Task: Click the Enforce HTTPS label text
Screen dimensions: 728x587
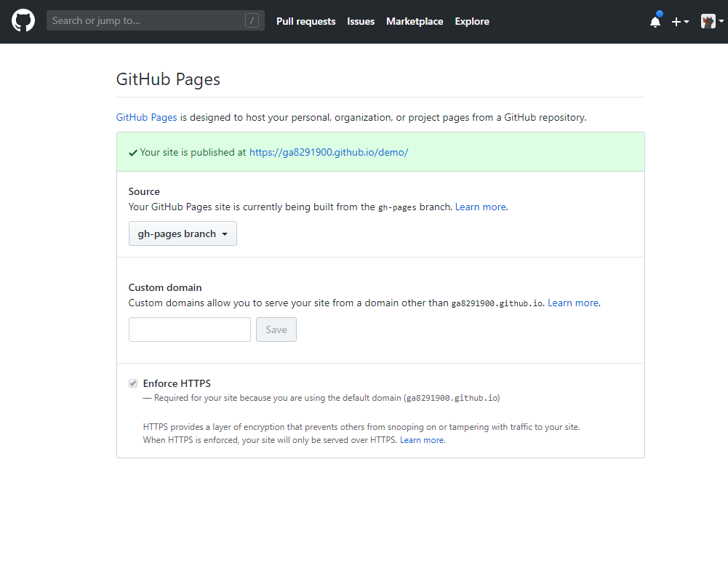Action: tap(177, 383)
